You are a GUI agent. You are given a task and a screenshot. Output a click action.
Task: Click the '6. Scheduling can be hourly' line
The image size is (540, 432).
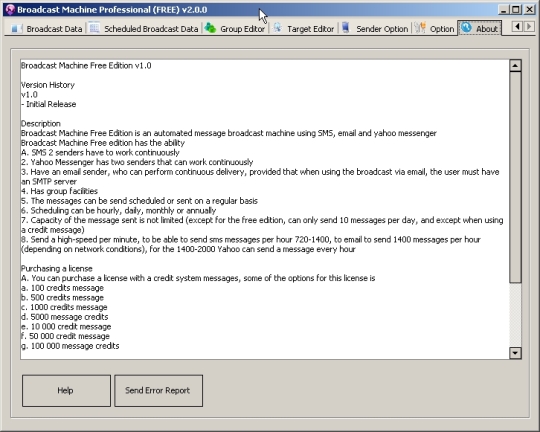tap(118, 210)
